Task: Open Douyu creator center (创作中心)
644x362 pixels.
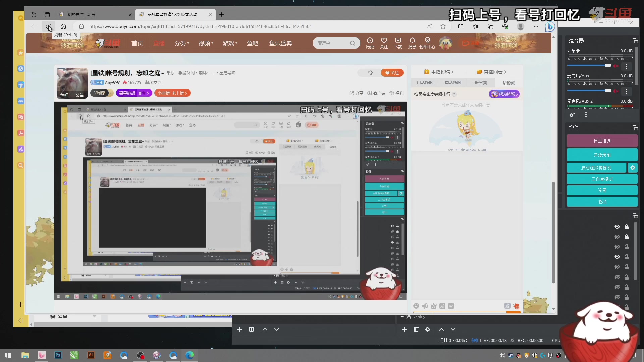Action: [427, 43]
